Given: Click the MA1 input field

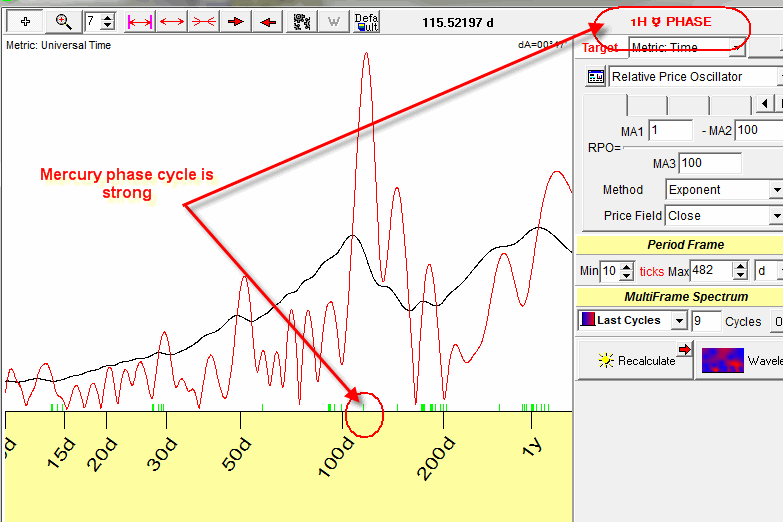Looking at the screenshot, I should 670,131.
